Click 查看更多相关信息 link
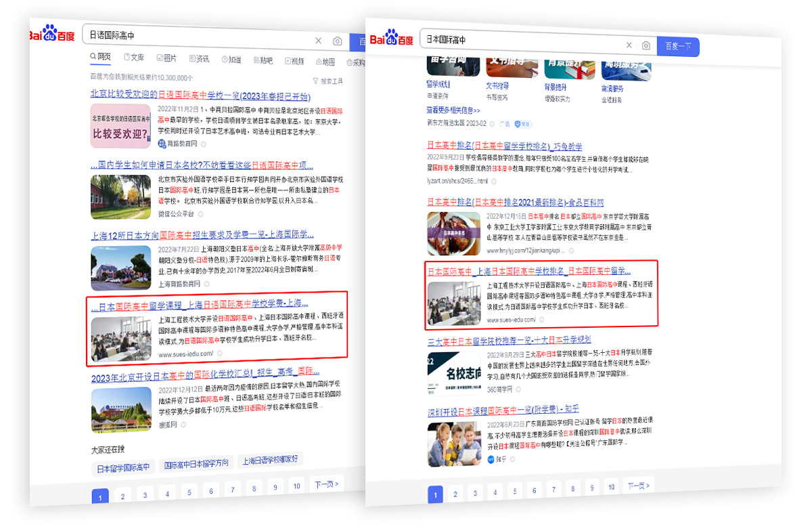This screenshot has height=531, width=812. (453, 110)
